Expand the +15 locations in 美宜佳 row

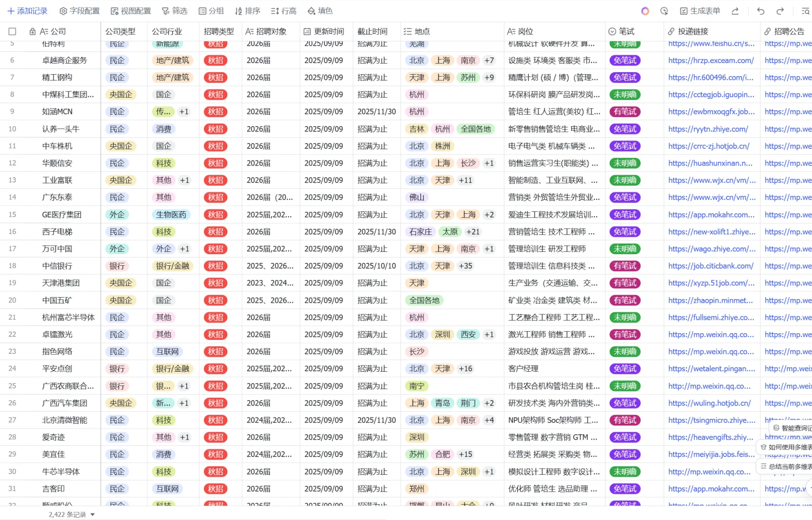465,455
